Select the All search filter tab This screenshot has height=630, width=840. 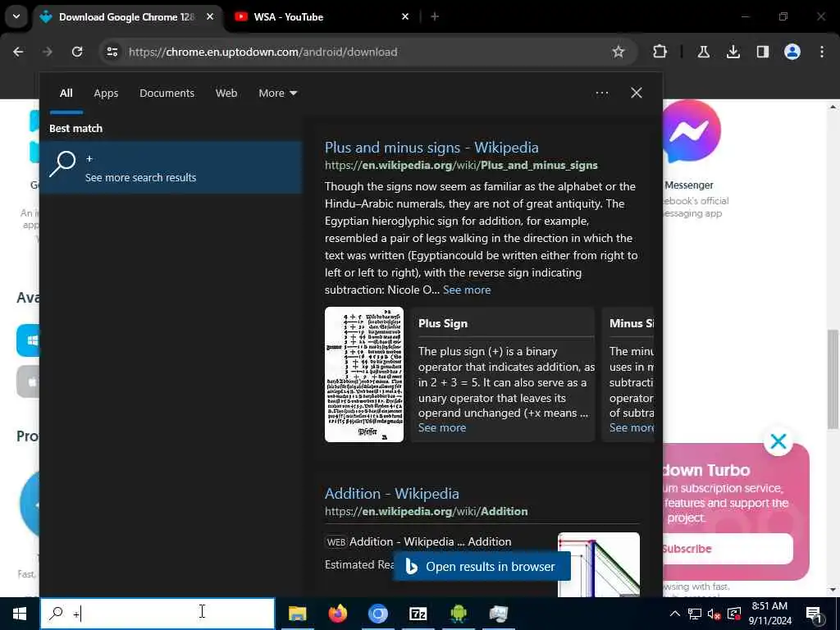(x=66, y=94)
